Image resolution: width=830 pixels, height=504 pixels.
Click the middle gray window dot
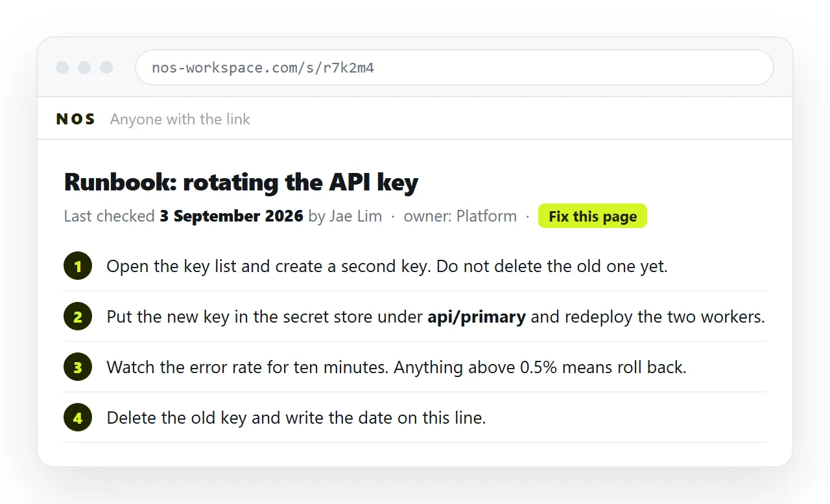[84, 67]
